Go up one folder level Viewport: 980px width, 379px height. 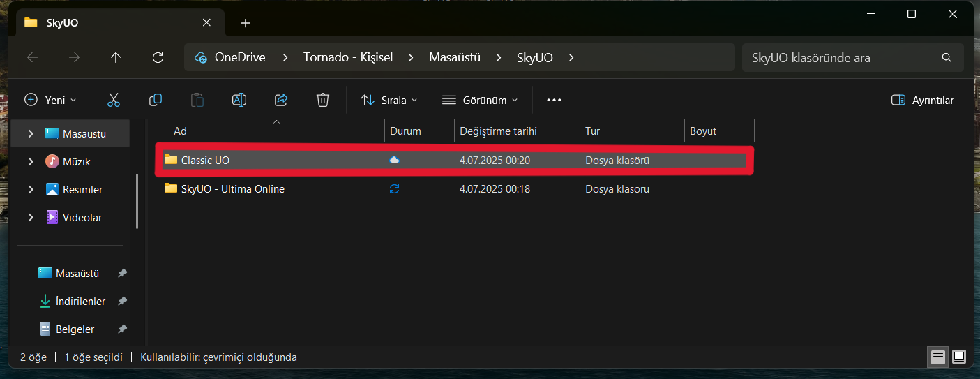[116, 57]
